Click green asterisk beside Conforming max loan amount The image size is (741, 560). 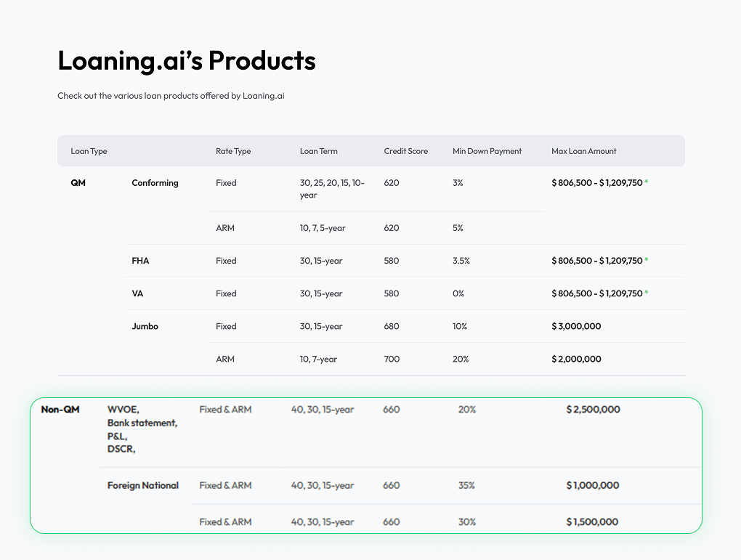(646, 182)
